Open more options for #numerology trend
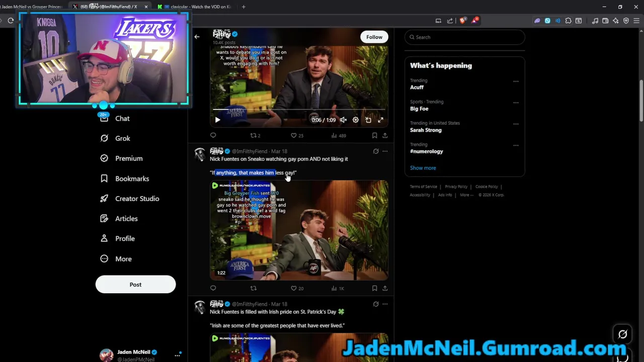The height and width of the screenshot is (362, 644). click(x=516, y=145)
